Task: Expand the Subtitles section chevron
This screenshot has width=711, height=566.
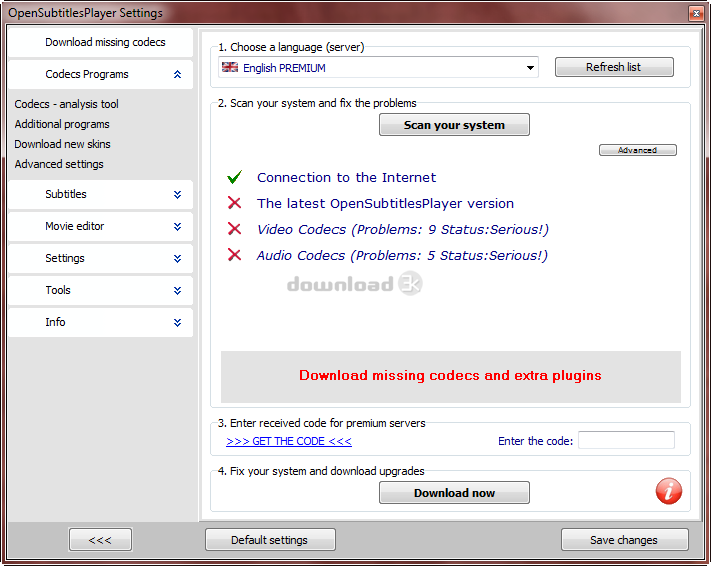Action: click(177, 195)
